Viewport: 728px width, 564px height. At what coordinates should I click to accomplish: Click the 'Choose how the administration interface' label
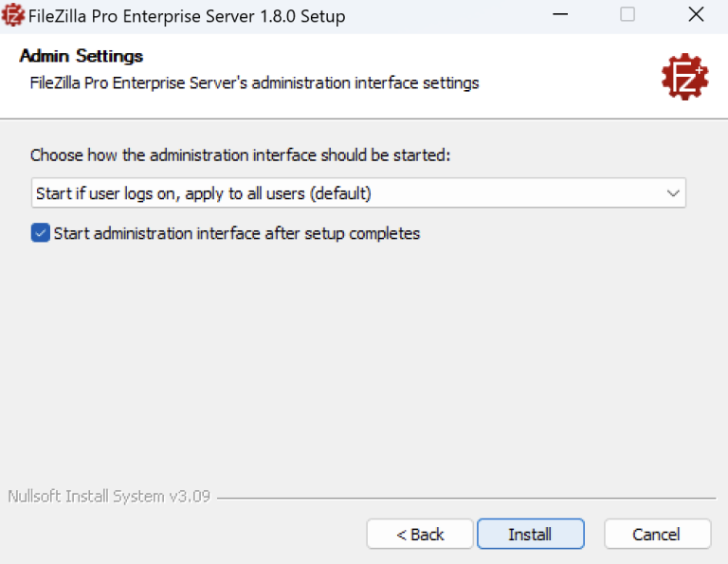click(x=241, y=155)
